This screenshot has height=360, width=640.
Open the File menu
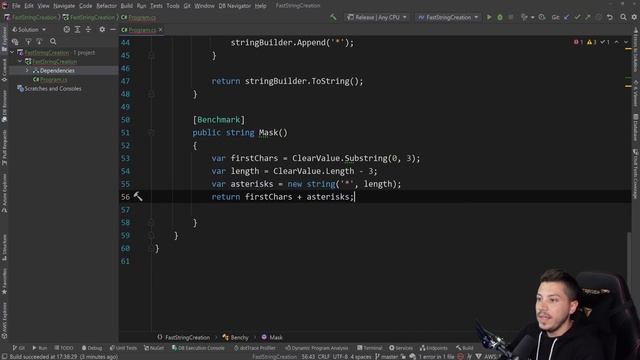(16, 6)
